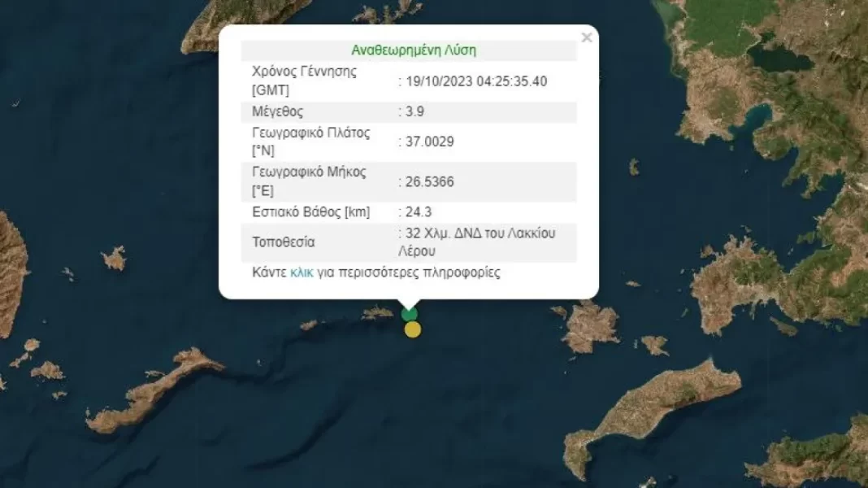Click the latitude value 37.0029

pos(429,142)
